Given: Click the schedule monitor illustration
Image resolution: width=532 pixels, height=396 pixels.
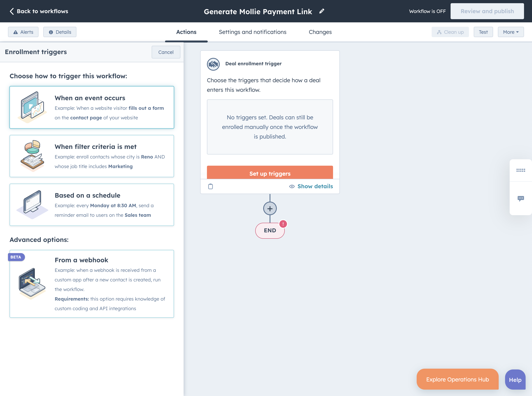Looking at the screenshot, I should coord(32,204).
